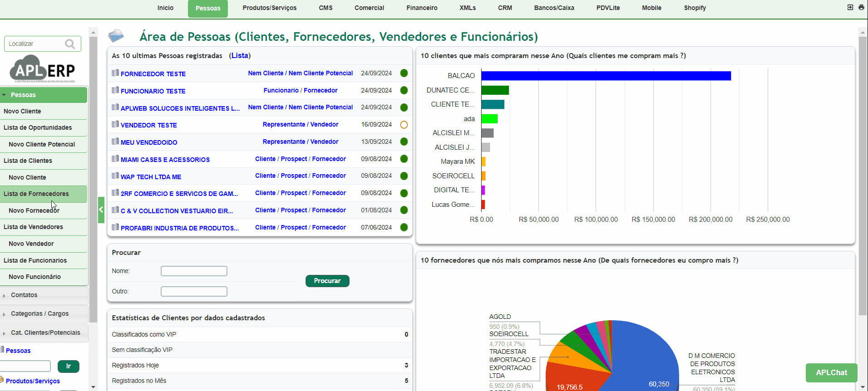Viewport: 868px width, 391px height.
Task: Click the record icon beside 2RF COMERCIO
Action: pos(115,192)
